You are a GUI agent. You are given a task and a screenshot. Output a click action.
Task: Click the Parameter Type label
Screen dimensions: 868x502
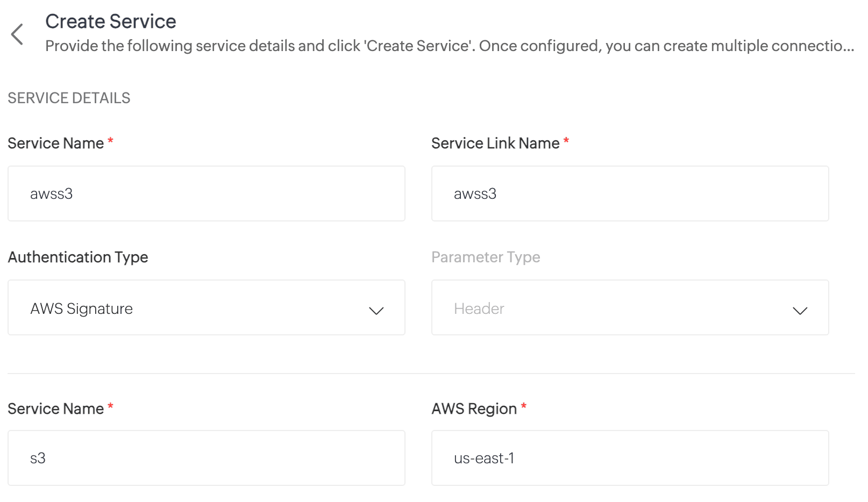(x=486, y=257)
